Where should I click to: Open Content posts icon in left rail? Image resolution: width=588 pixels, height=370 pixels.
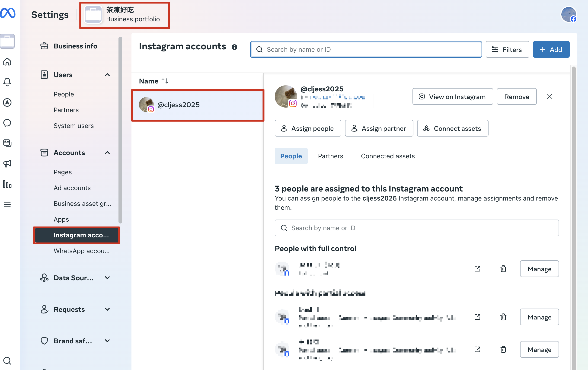[x=7, y=143]
